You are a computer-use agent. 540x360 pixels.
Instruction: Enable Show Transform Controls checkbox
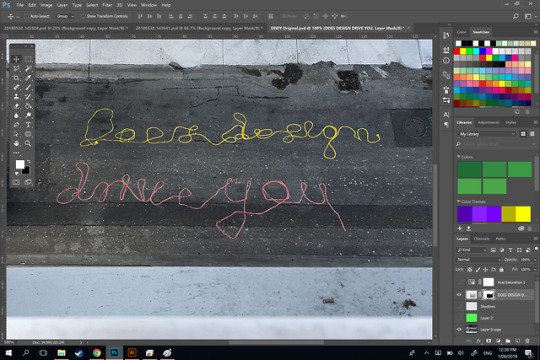83,16
